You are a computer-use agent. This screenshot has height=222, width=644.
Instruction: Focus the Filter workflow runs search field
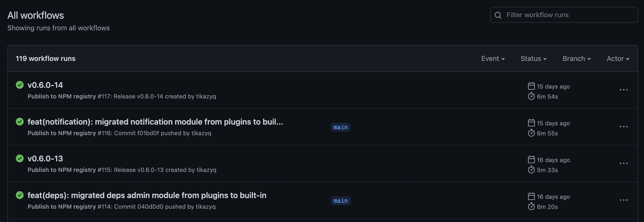(x=564, y=15)
